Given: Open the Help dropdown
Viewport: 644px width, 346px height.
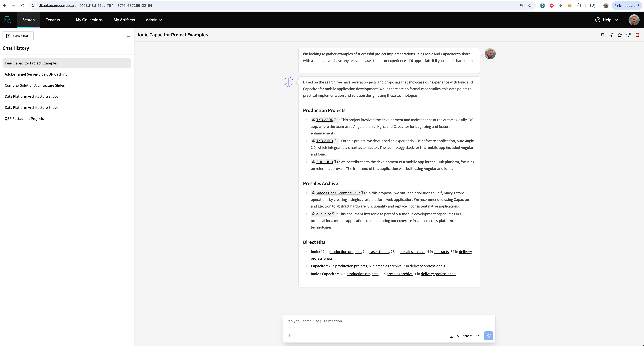Looking at the screenshot, I should point(607,20).
